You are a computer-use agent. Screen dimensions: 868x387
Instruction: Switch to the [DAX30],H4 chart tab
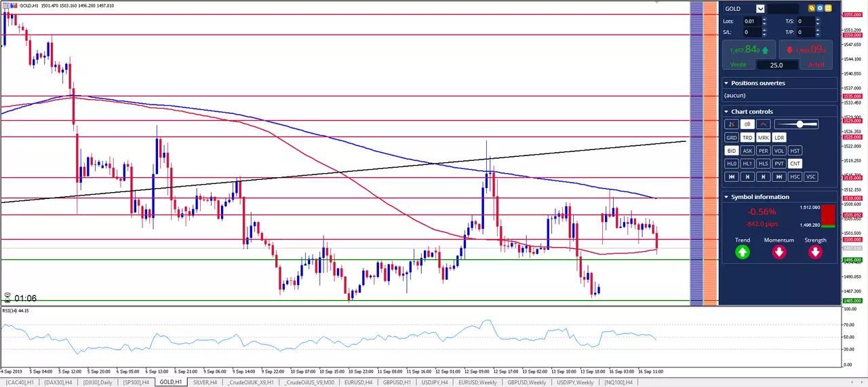(x=60, y=382)
